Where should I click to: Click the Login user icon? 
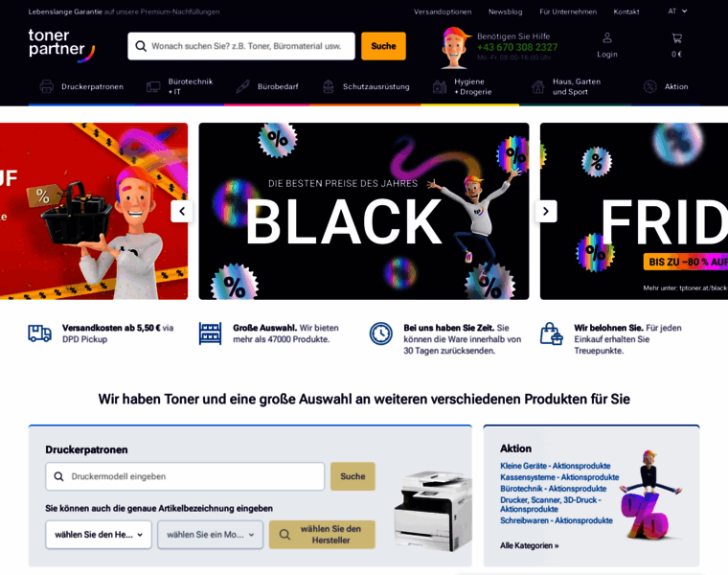[606, 37]
